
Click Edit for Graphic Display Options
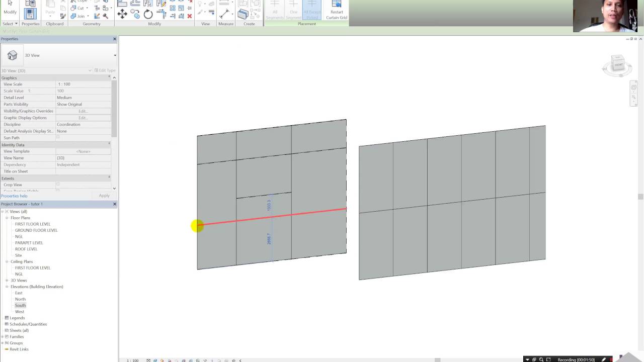point(83,118)
